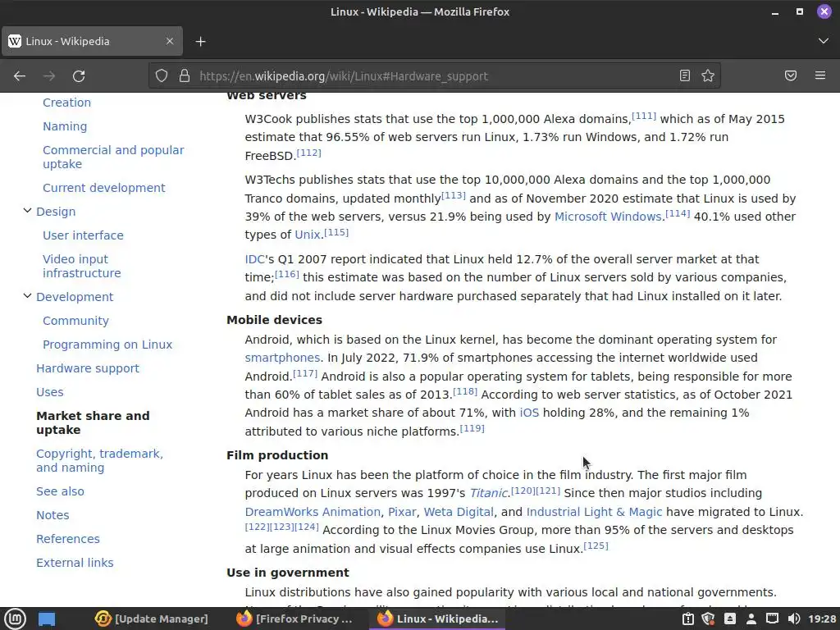Image resolution: width=840 pixels, height=630 pixels.
Task: Switch to Update Manager window
Action: point(152,619)
